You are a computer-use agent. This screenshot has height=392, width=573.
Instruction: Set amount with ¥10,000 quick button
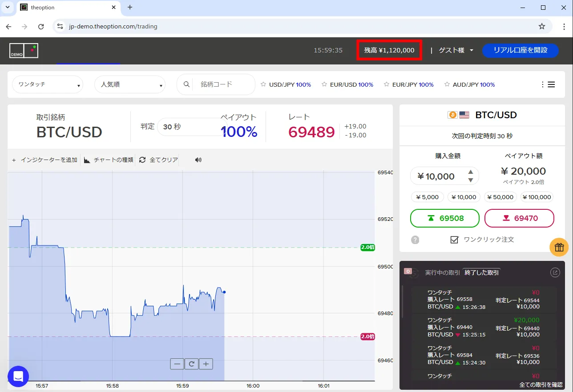click(464, 197)
